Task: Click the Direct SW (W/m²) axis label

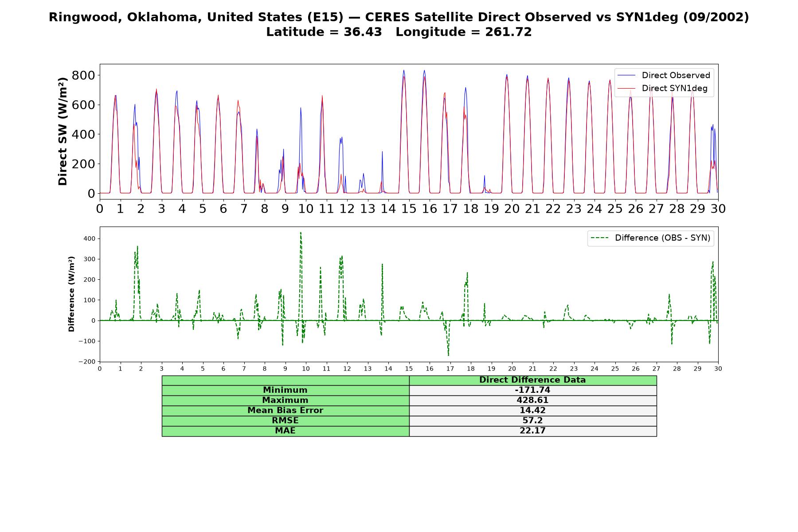Action: tap(63, 131)
